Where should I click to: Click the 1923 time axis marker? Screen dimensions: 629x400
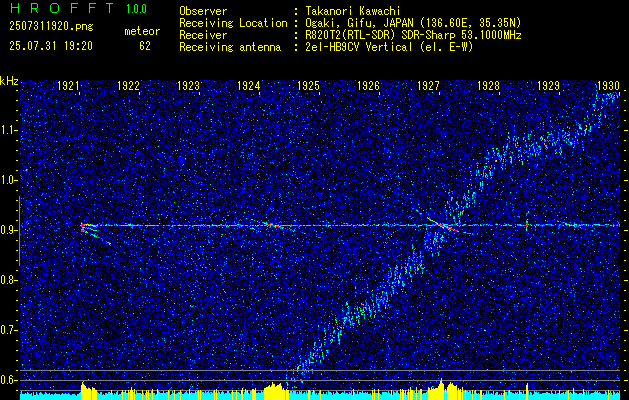[188, 85]
